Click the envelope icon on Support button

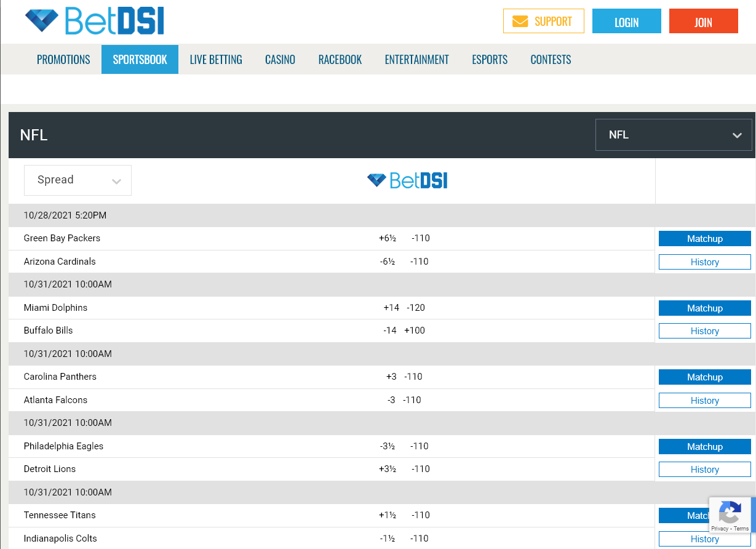pyautogui.click(x=520, y=22)
